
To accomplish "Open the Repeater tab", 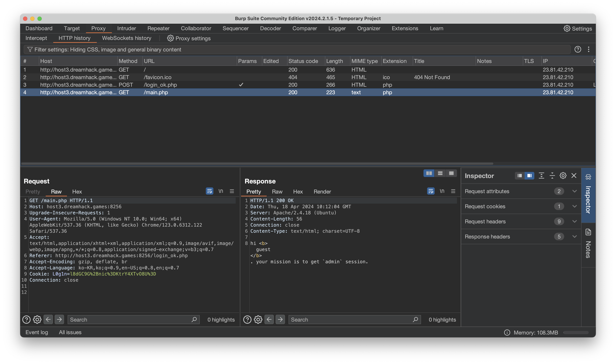I will click(158, 28).
